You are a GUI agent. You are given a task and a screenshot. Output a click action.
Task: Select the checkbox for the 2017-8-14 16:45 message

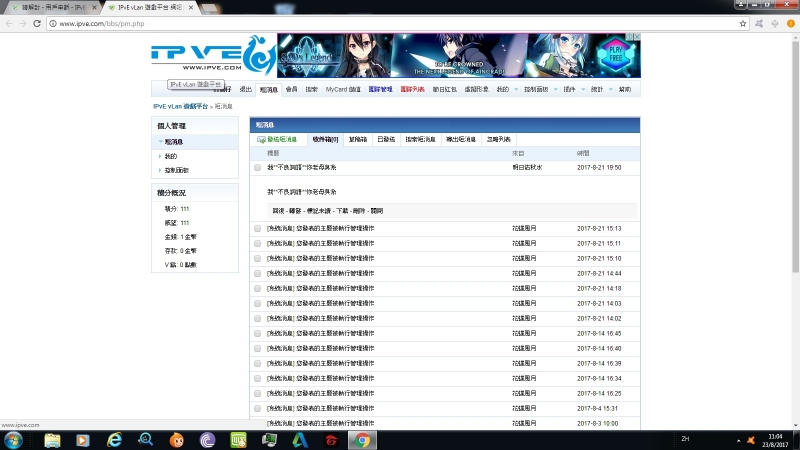(258, 333)
